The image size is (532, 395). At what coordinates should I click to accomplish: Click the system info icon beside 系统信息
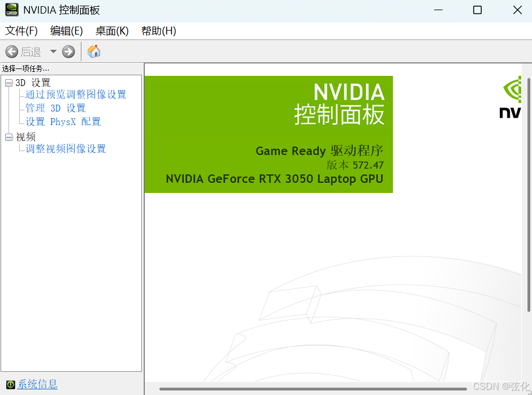click(x=11, y=384)
